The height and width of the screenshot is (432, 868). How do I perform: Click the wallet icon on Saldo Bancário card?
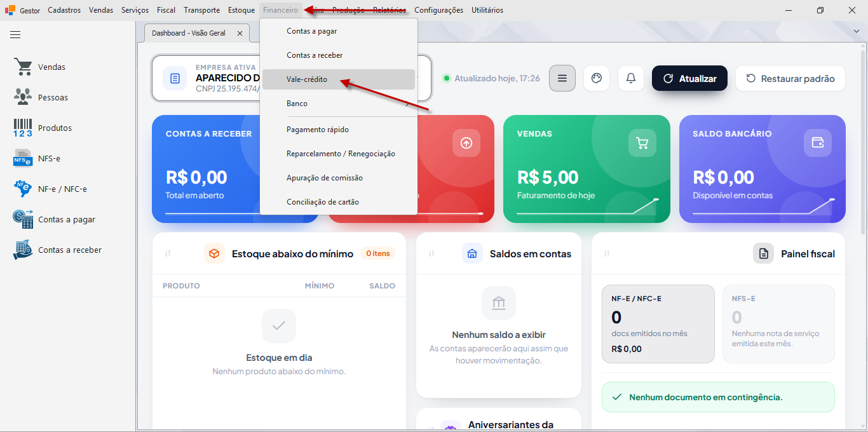coord(818,143)
